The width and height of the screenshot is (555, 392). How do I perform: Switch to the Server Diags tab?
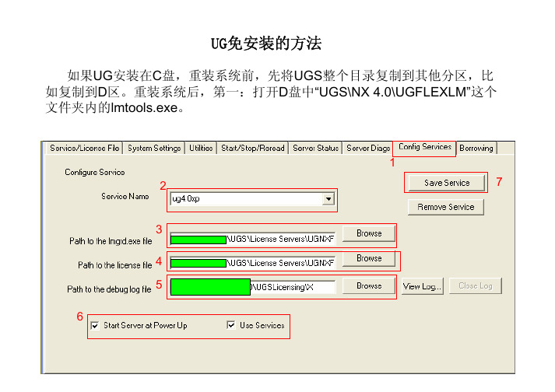[368, 148]
